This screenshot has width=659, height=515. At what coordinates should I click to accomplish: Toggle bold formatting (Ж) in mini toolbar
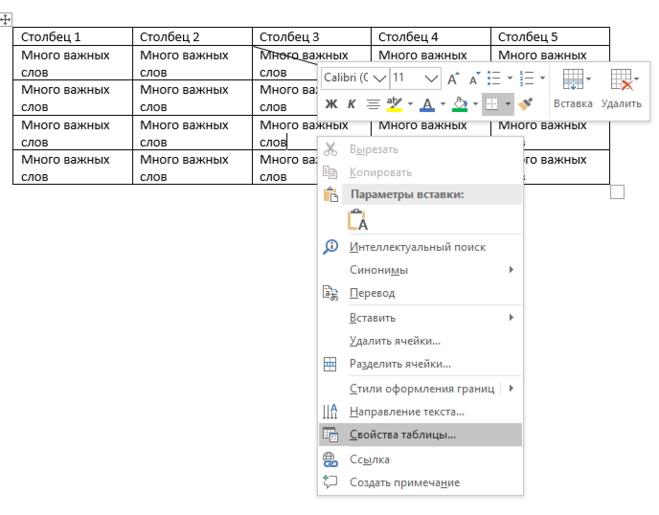[331, 104]
